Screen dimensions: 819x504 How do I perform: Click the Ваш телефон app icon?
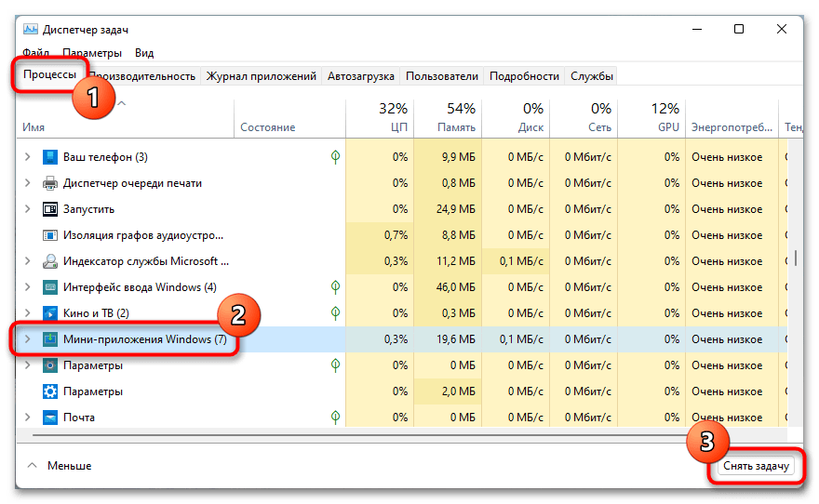click(x=49, y=157)
